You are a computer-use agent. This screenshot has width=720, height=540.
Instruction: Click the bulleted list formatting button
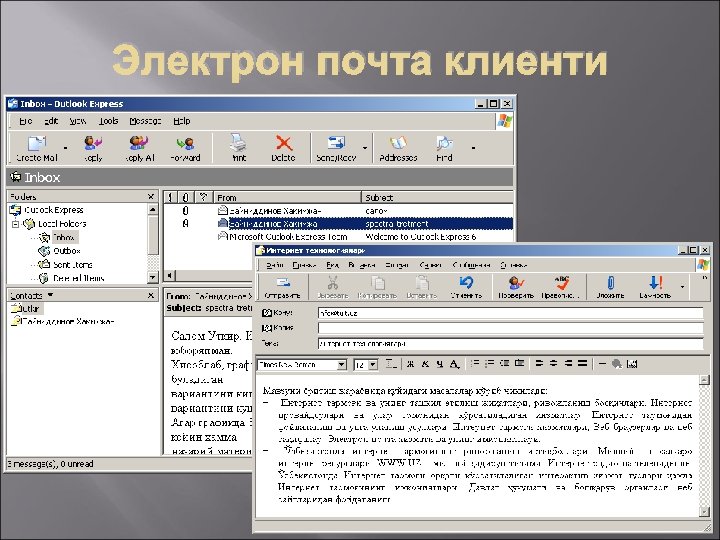click(489, 364)
